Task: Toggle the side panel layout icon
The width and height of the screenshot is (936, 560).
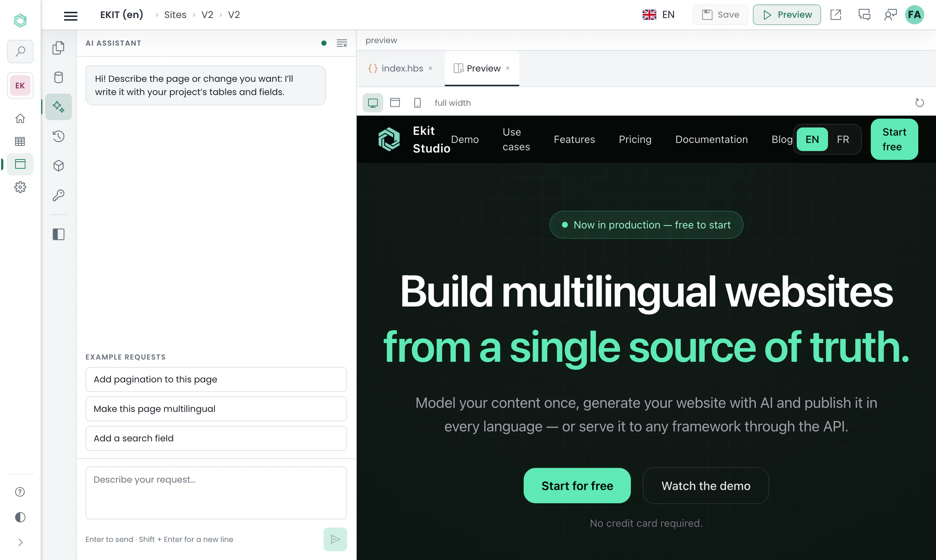Action: point(59,234)
